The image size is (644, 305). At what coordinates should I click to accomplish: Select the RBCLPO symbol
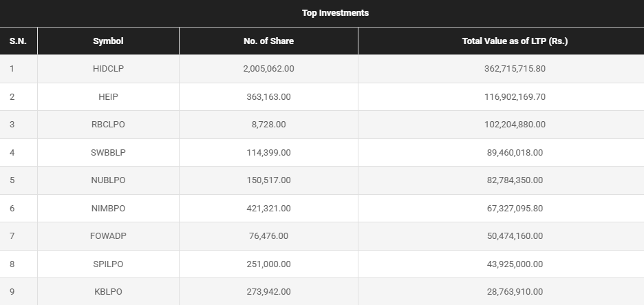[108, 125]
